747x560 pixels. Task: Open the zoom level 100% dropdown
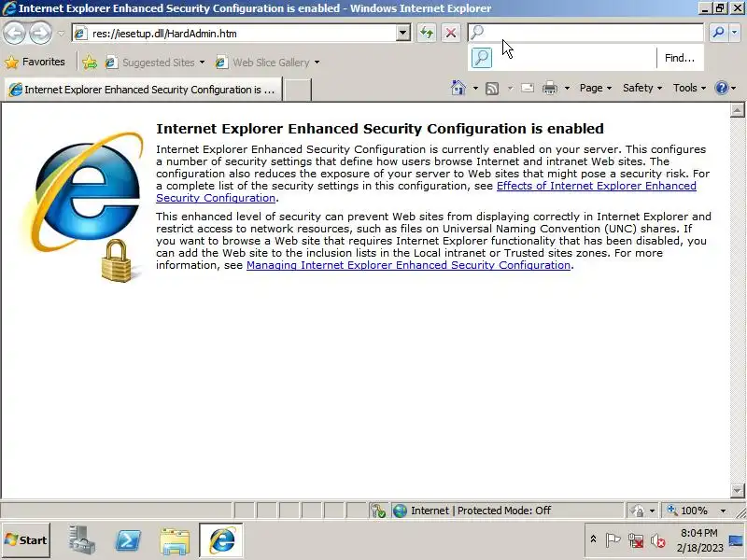tap(723, 511)
